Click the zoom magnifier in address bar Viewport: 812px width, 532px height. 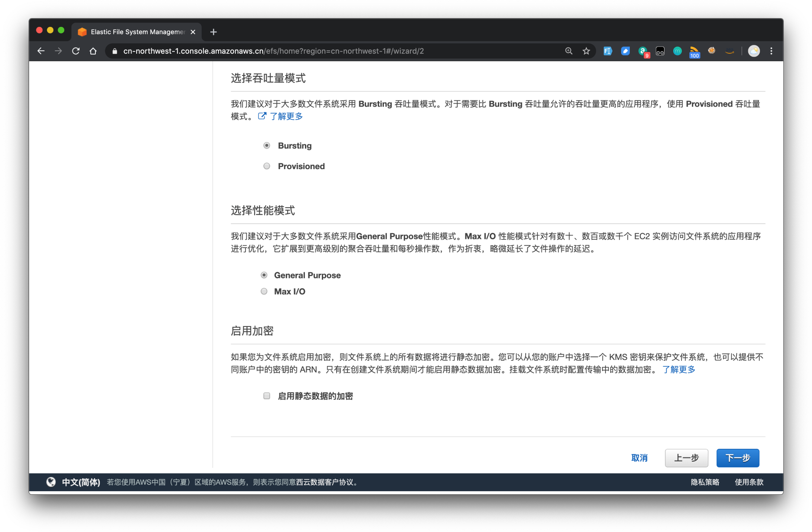click(569, 51)
